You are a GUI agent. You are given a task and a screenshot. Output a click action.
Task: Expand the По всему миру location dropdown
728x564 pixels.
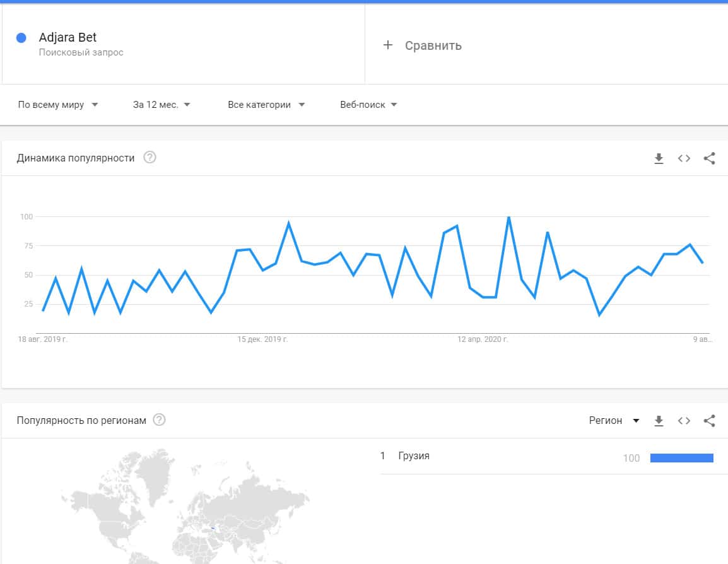coord(58,105)
